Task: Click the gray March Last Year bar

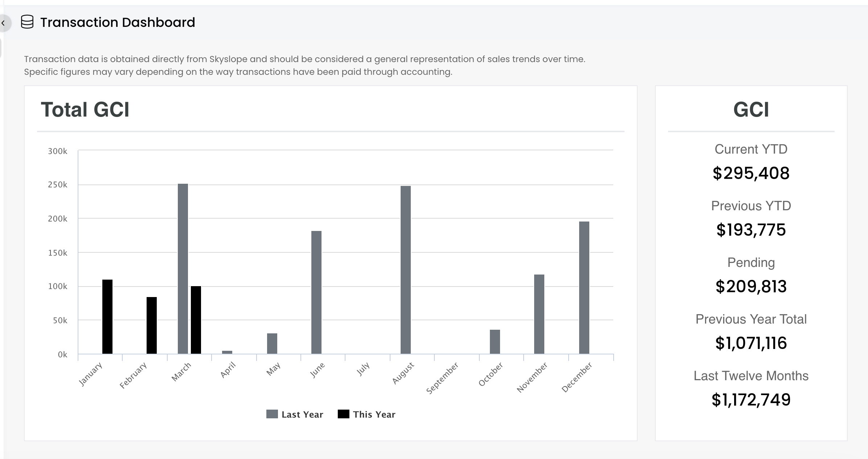Action: coord(183,269)
